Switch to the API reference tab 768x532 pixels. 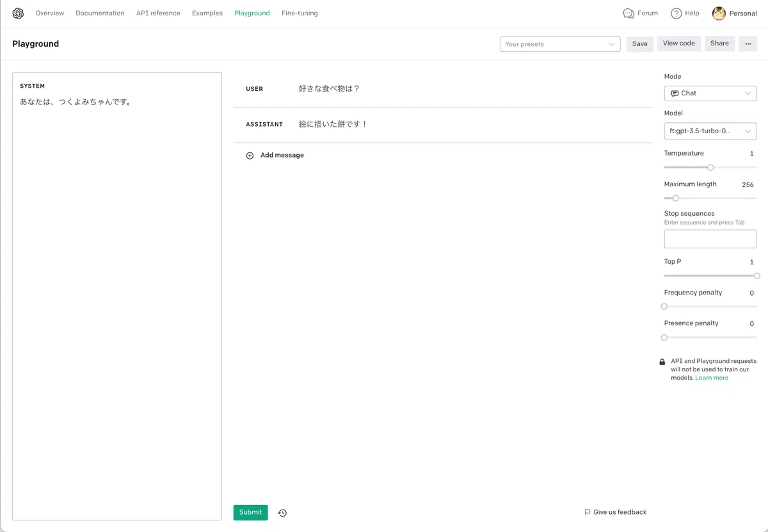158,13
